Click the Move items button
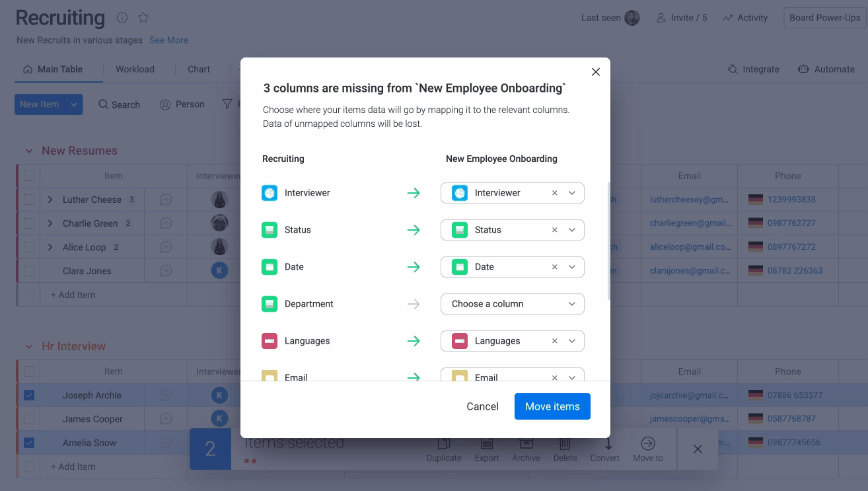The width and height of the screenshot is (868, 491). (552, 406)
